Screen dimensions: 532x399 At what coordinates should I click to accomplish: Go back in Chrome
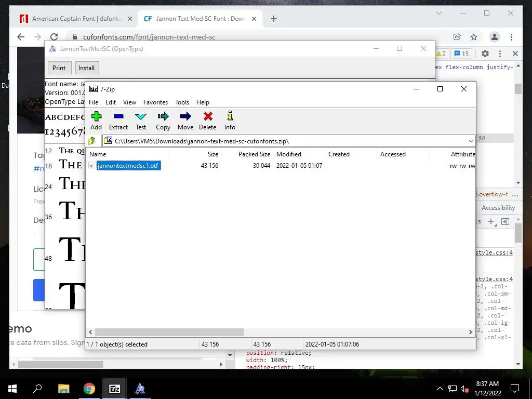[x=21, y=37]
